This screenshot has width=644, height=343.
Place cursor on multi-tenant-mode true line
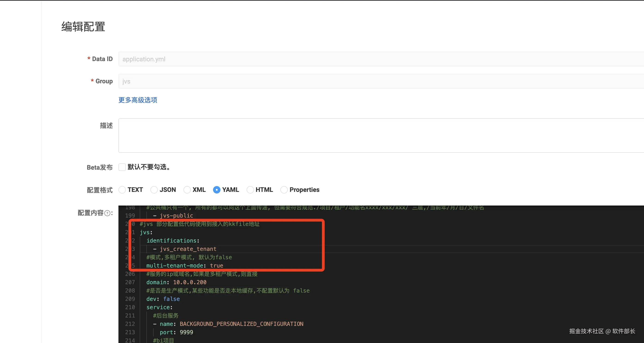(x=185, y=266)
